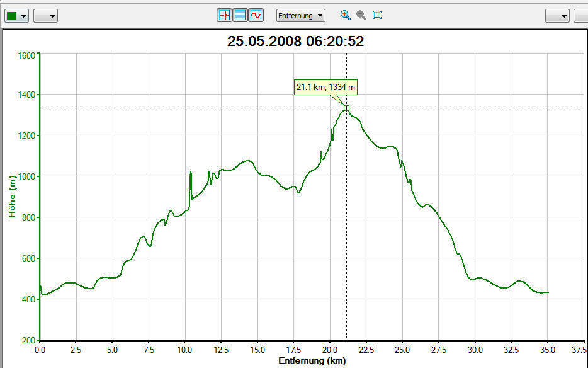Open the empty dropdown beside the green swatch

45,16
